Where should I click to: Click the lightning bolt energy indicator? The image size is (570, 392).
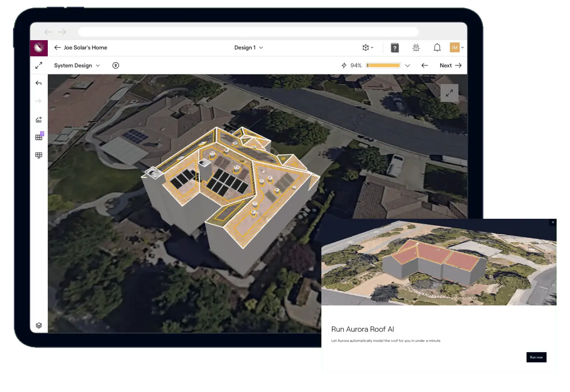point(343,65)
